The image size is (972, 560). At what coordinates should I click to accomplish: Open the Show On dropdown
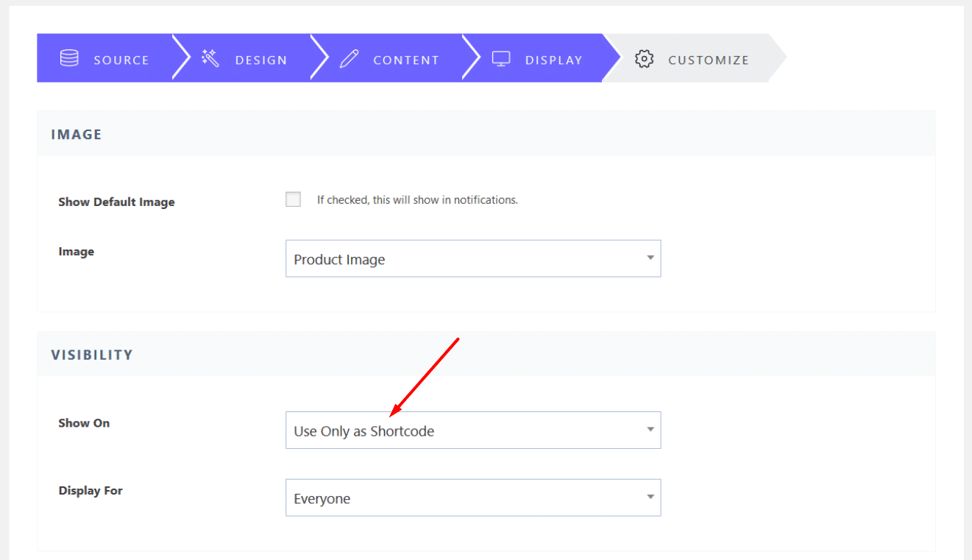pos(473,430)
